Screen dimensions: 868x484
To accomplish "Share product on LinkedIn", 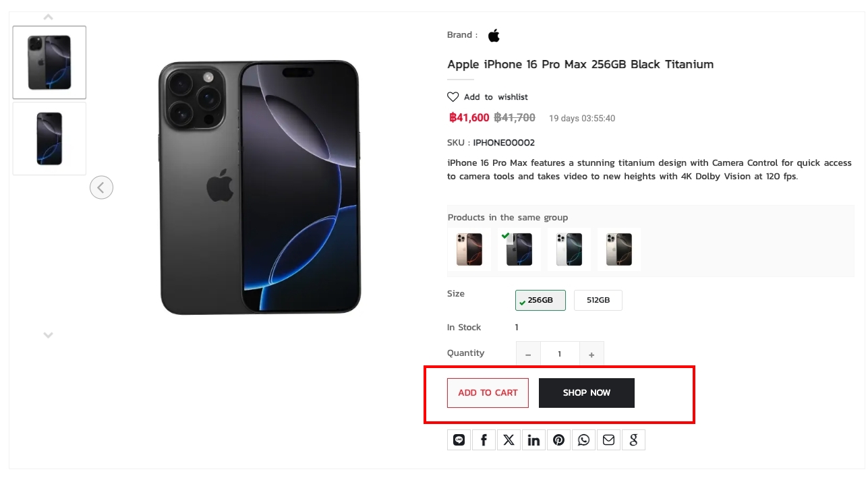I will pyautogui.click(x=534, y=440).
